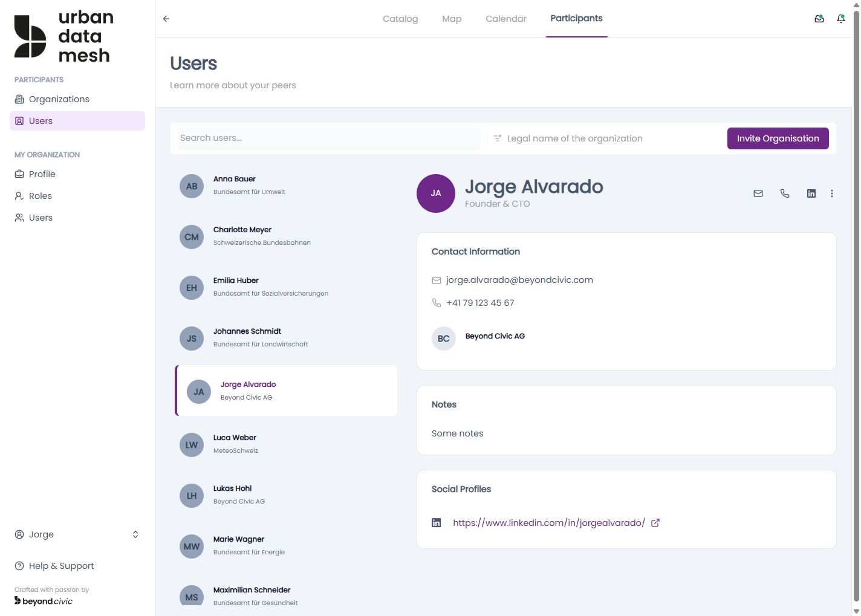Screen dimensions: 861x616
Task: Select Lukas Hohl in the user list
Action: 286,496
